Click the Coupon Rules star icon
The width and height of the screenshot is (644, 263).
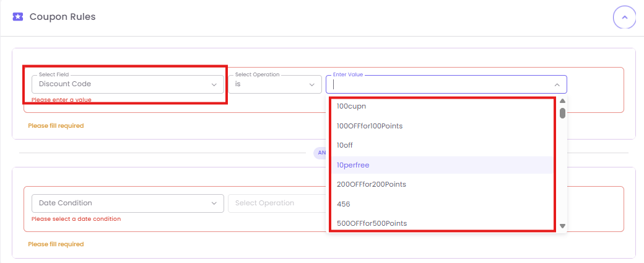[18, 17]
